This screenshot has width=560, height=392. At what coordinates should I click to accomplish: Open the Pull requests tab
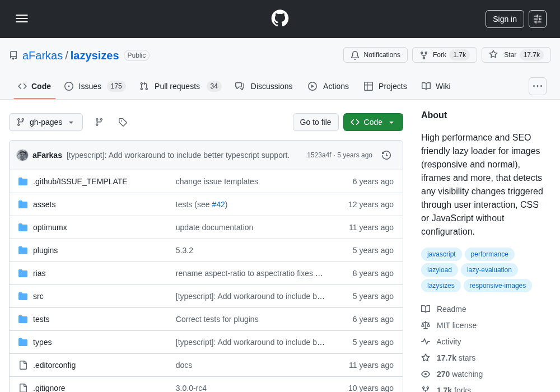[x=181, y=86]
